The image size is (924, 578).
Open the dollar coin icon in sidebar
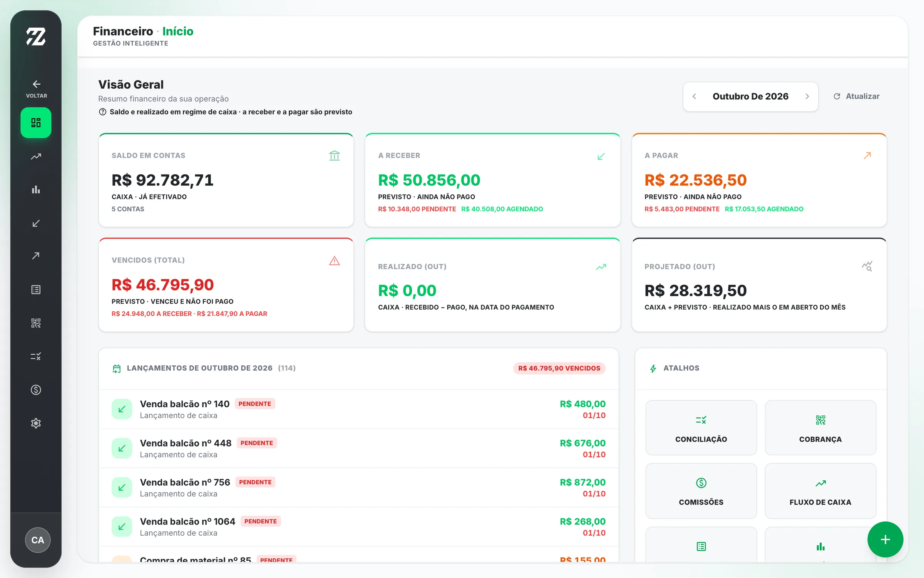[x=36, y=390]
